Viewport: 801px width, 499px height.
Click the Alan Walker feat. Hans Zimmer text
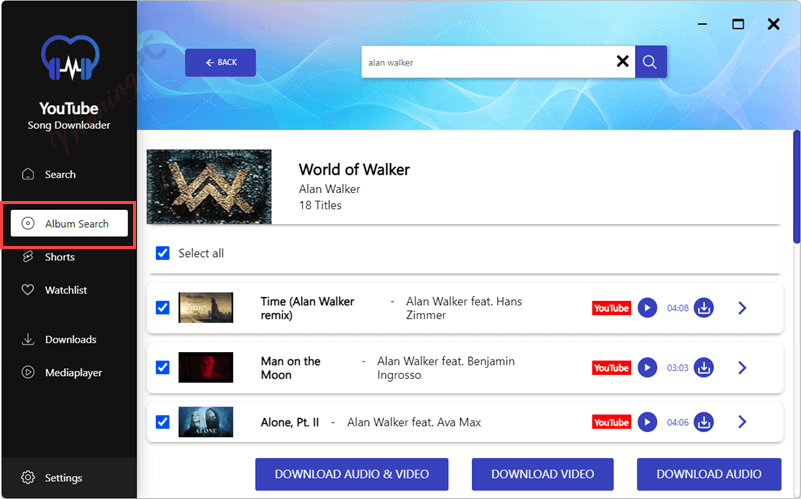pyautogui.click(x=464, y=308)
